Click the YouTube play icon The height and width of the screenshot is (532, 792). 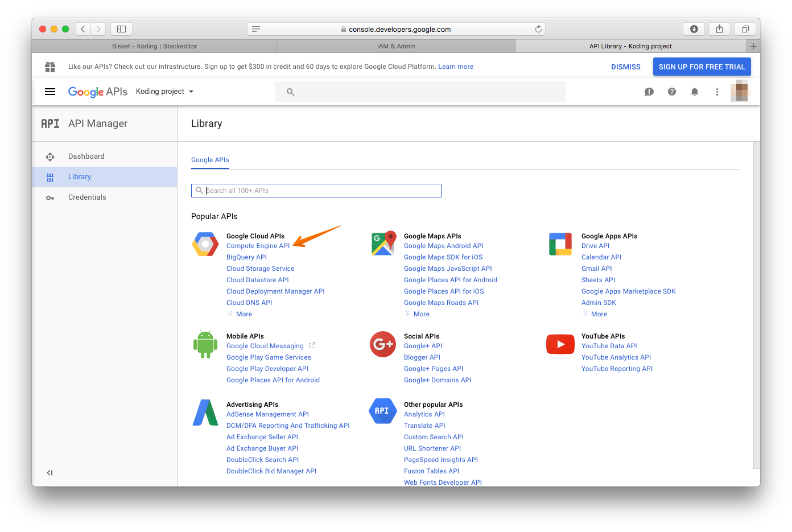point(560,344)
